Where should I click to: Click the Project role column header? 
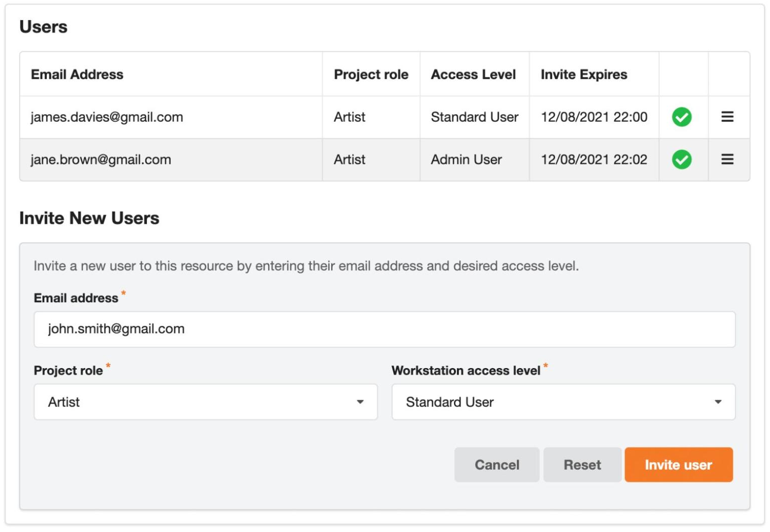pos(371,74)
